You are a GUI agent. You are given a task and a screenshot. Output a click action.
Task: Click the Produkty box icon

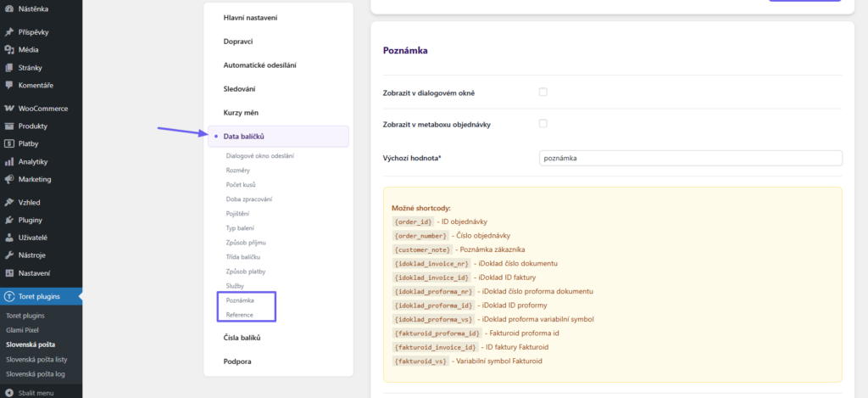click(x=8, y=126)
